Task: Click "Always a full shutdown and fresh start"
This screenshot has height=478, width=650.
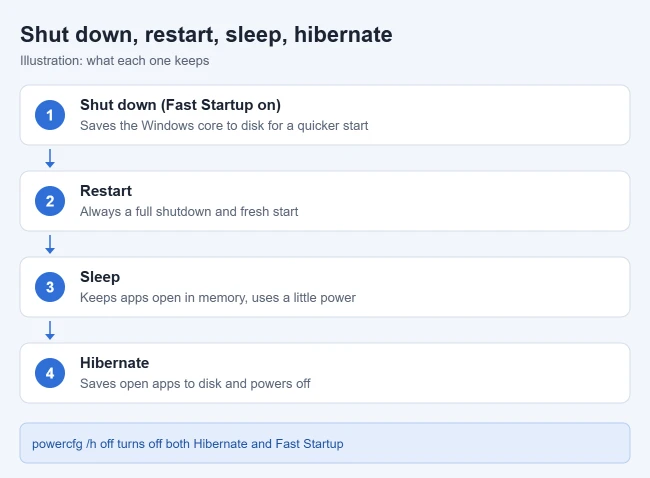Action: tap(189, 211)
